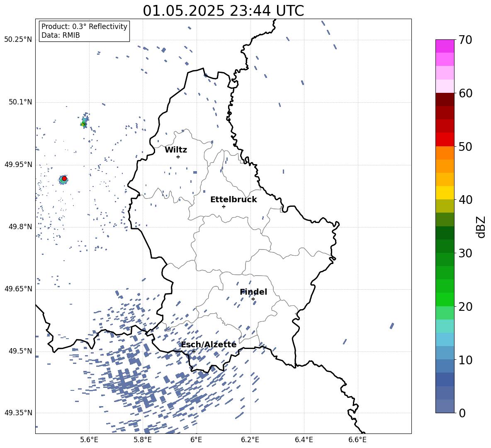Click the colorbar tick label 0
Viewport: 491px width, 448px height.
(462, 413)
